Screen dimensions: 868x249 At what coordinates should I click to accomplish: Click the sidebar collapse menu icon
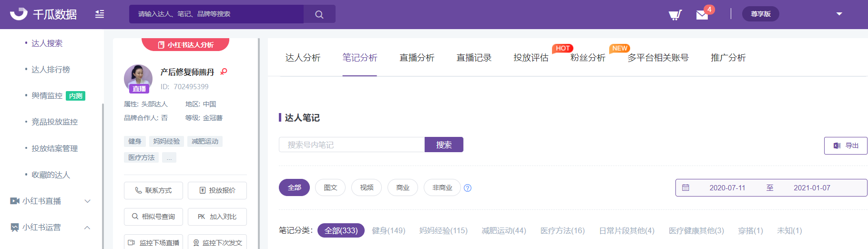(x=99, y=14)
